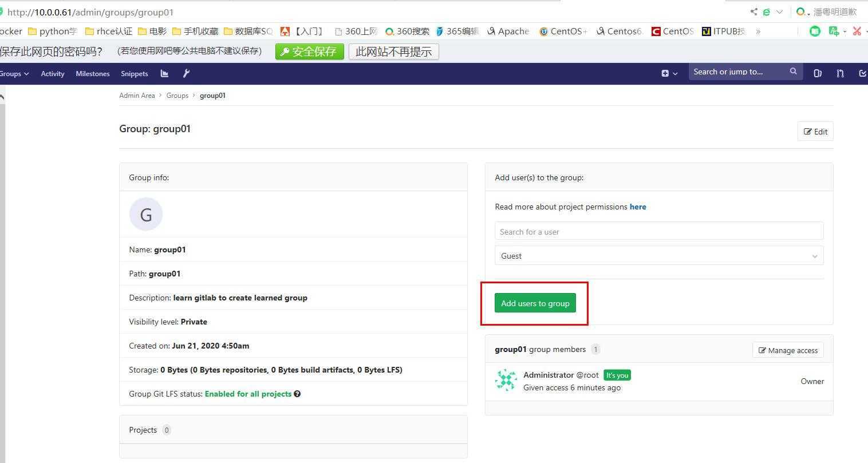Go to Milestones in navbar

pos(93,73)
